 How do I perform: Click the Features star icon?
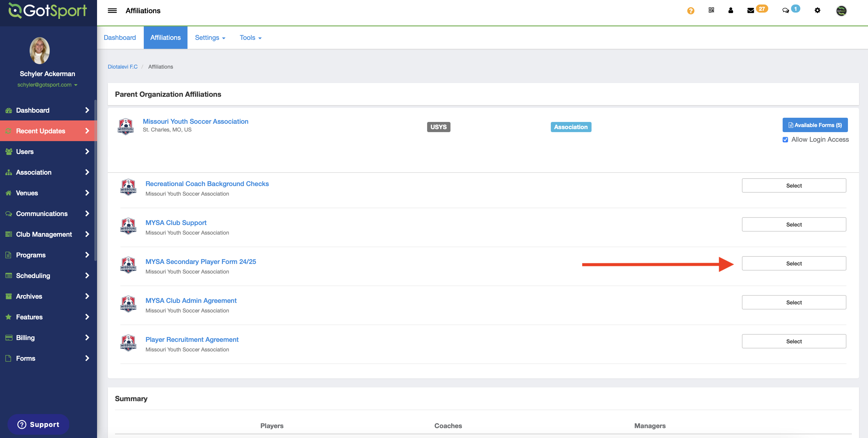click(x=9, y=317)
